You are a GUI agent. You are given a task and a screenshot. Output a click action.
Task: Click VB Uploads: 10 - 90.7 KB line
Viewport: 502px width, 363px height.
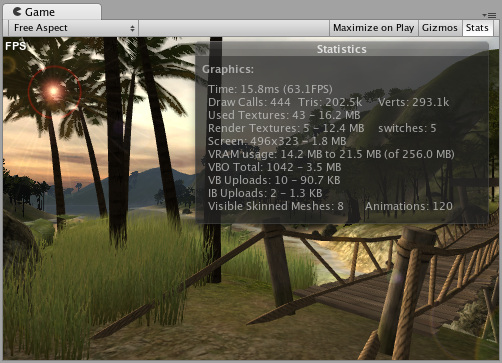click(274, 180)
